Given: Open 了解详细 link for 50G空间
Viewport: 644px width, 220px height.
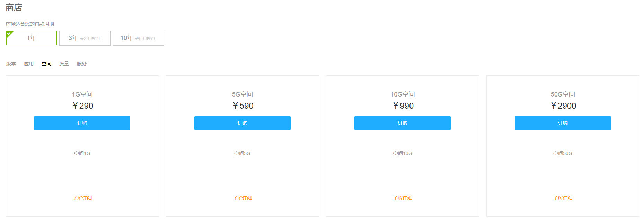Looking at the screenshot, I should click(563, 198).
